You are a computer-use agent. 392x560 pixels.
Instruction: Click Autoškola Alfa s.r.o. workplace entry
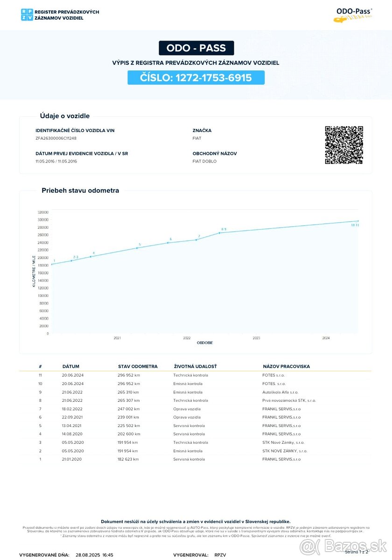coord(280,392)
